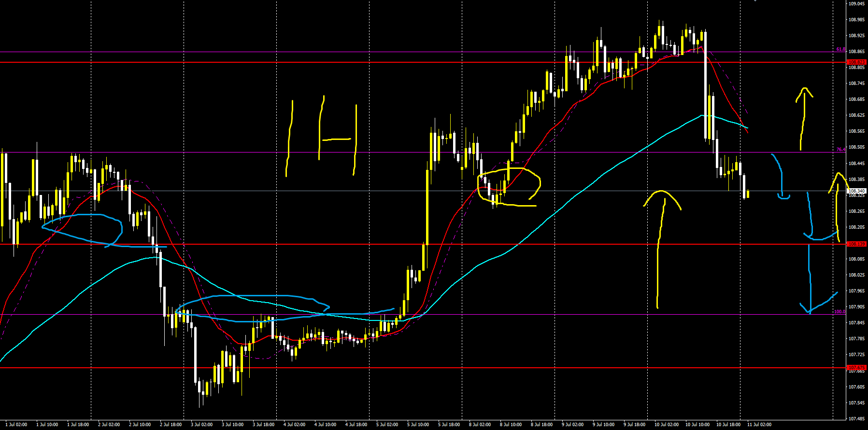Viewport: 868px width, 430px height.
Task: Click the 108.685 price scale value
Action: [857, 99]
